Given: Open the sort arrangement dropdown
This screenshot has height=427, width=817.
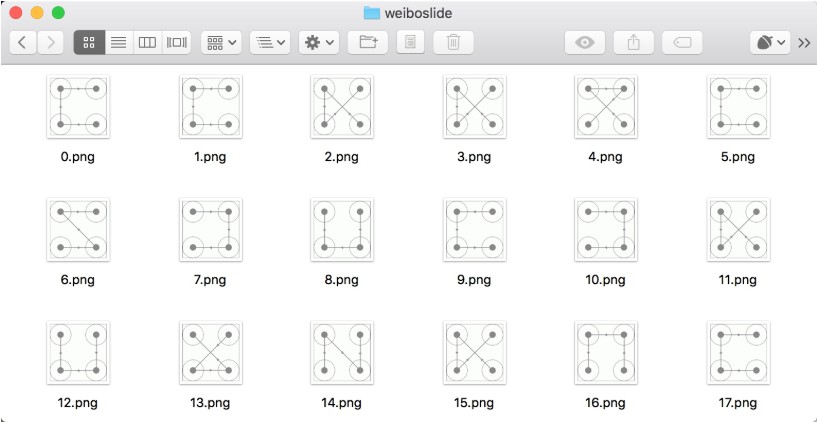Looking at the screenshot, I should (x=270, y=42).
